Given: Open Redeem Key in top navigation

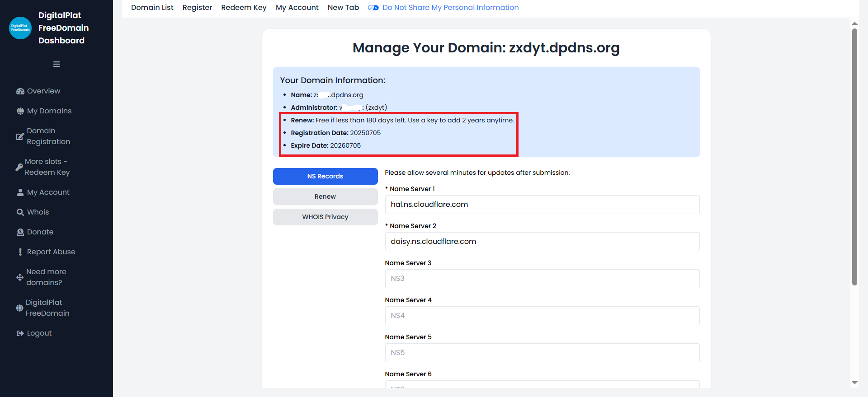Looking at the screenshot, I should [x=244, y=8].
